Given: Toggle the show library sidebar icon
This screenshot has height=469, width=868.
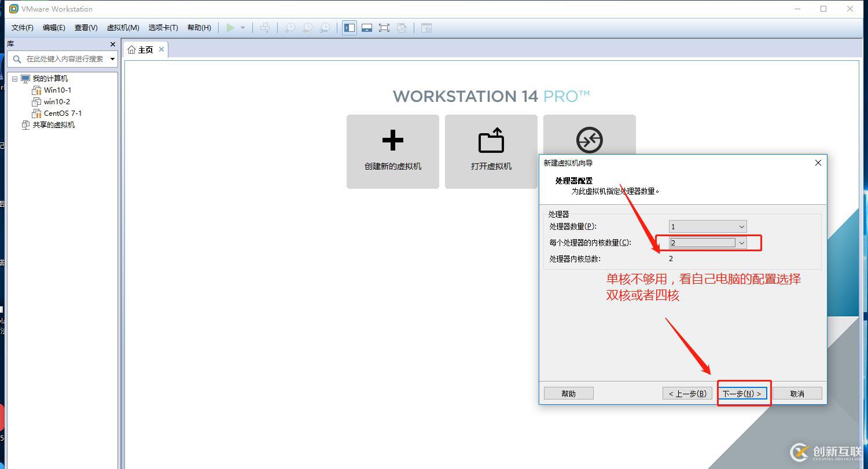Looking at the screenshot, I should tap(350, 28).
